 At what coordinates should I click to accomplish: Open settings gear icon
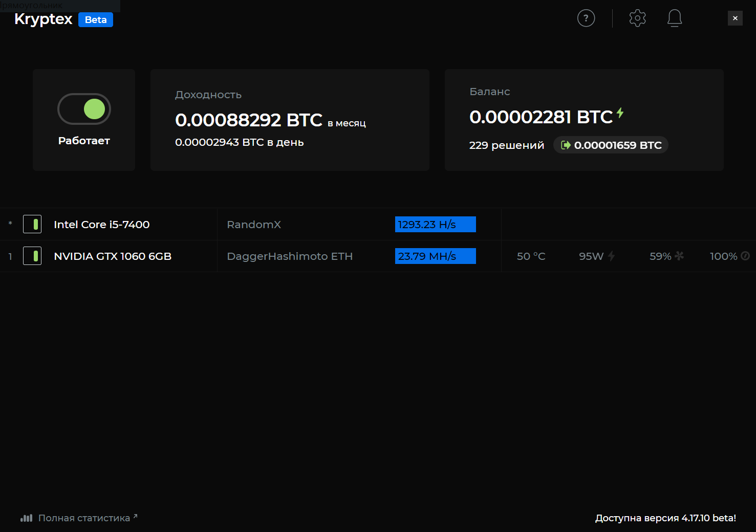[637, 18]
